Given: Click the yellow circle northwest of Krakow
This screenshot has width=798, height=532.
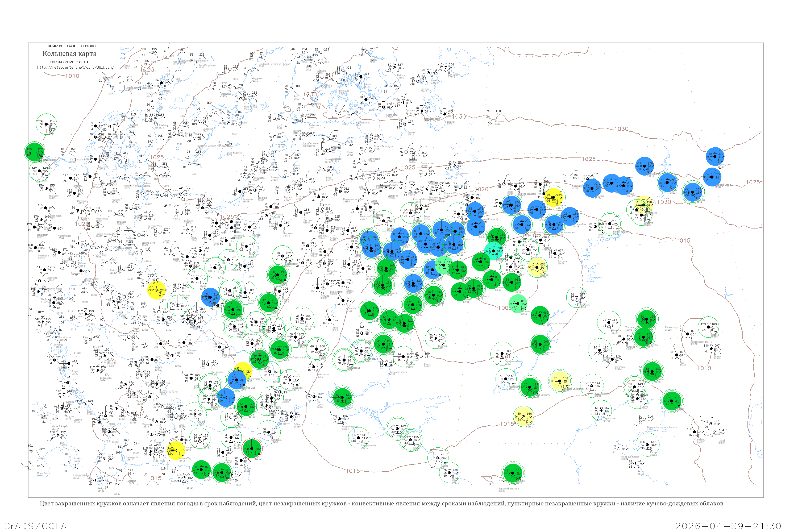Looking at the screenshot, I should (156, 290).
